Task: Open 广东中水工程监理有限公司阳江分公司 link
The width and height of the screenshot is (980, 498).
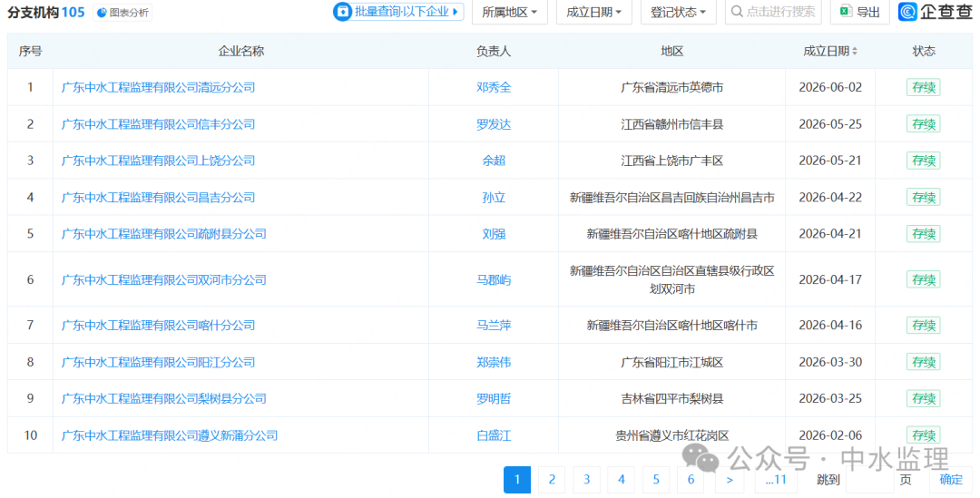Action: pos(158,362)
